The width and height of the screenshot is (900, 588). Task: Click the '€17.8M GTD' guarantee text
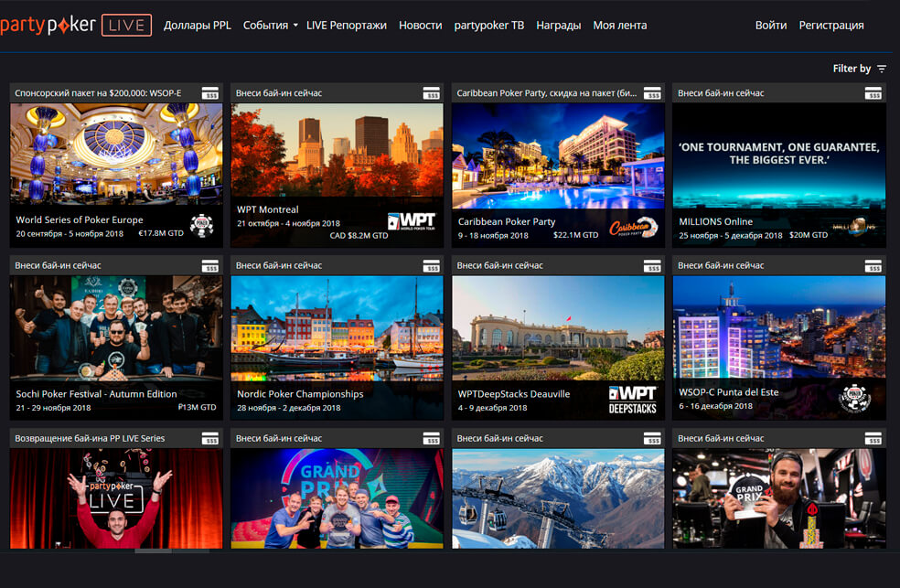(x=161, y=233)
